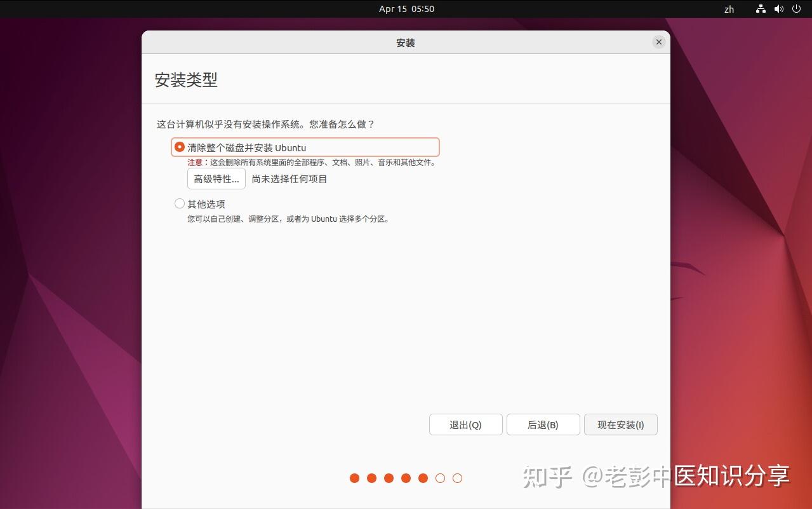Click the '安装类型' heading
The height and width of the screenshot is (509, 812).
(186, 80)
